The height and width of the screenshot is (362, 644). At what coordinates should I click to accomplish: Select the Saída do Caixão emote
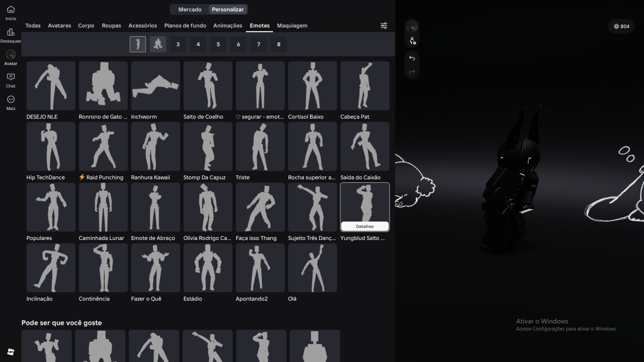pyautogui.click(x=365, y=147)
